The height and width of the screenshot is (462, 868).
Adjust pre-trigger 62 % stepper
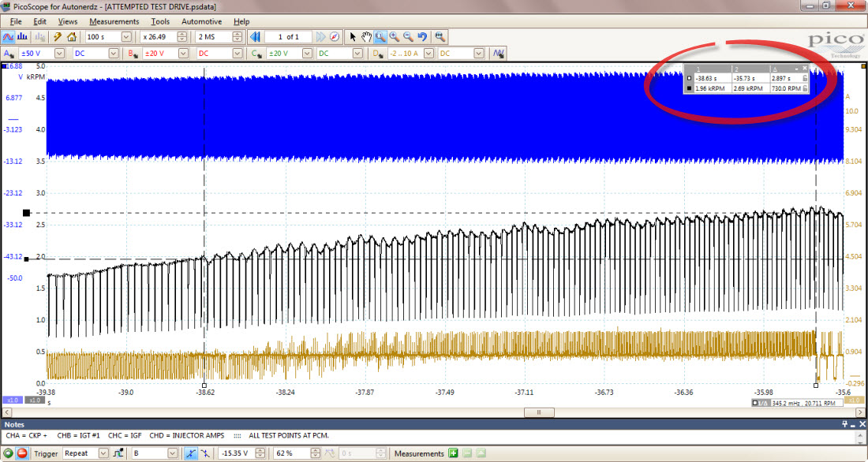coord(315,453)
